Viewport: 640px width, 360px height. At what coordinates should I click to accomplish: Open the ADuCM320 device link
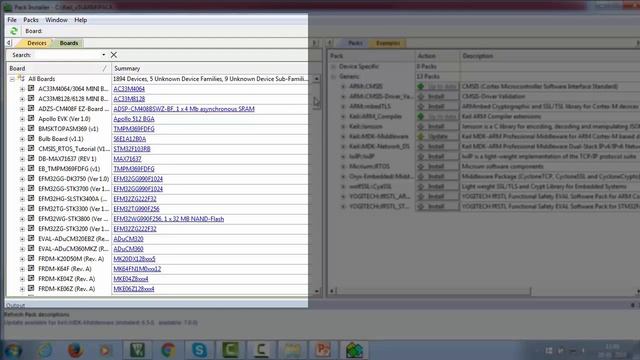click(x=128, y=239)
